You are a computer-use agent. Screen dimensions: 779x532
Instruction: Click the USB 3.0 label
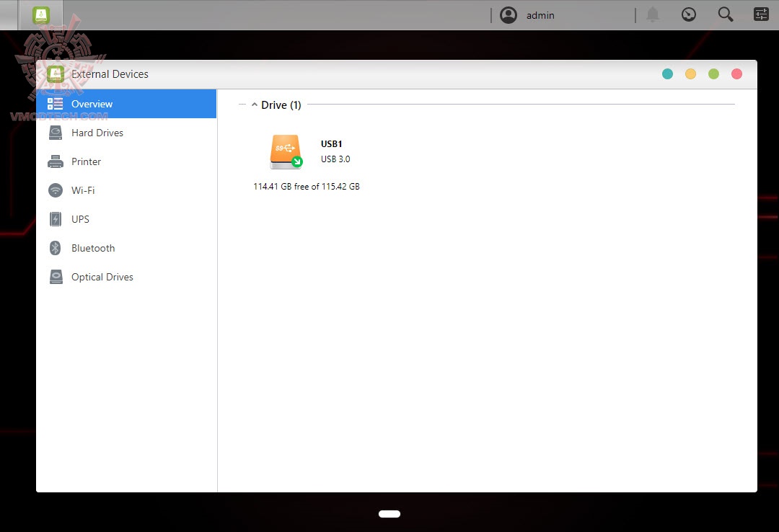coord(335,159)
